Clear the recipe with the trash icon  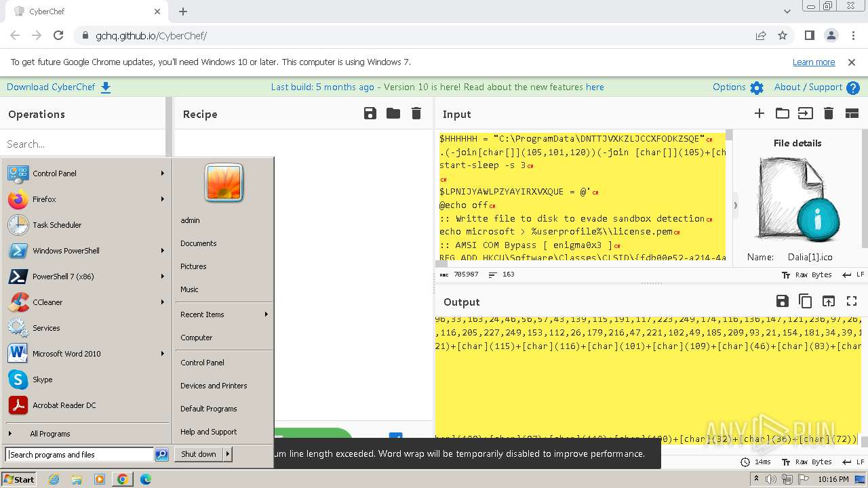[416, 113]
